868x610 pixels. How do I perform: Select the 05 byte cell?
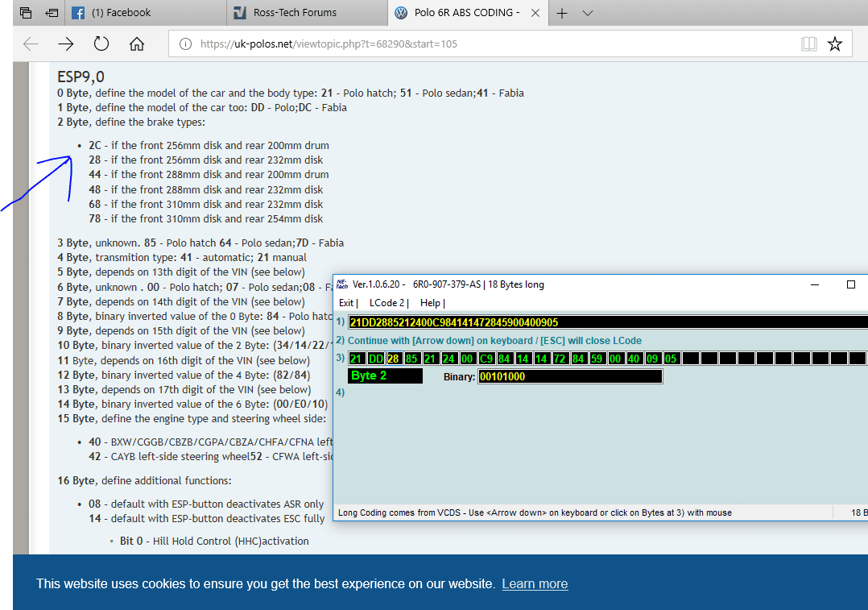671,359
